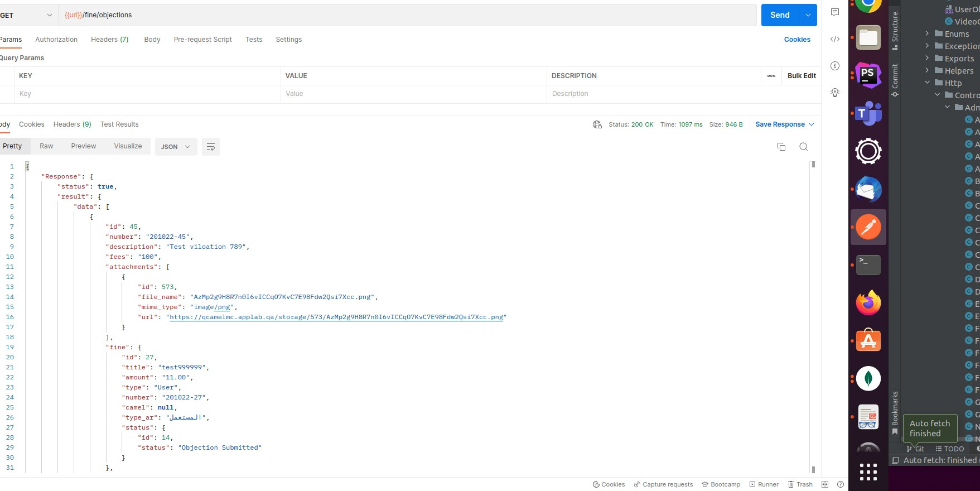Click the network globe icon near Status
This screenshot has width=980, height=491.
pyautogui.click(x=597, y=124)
